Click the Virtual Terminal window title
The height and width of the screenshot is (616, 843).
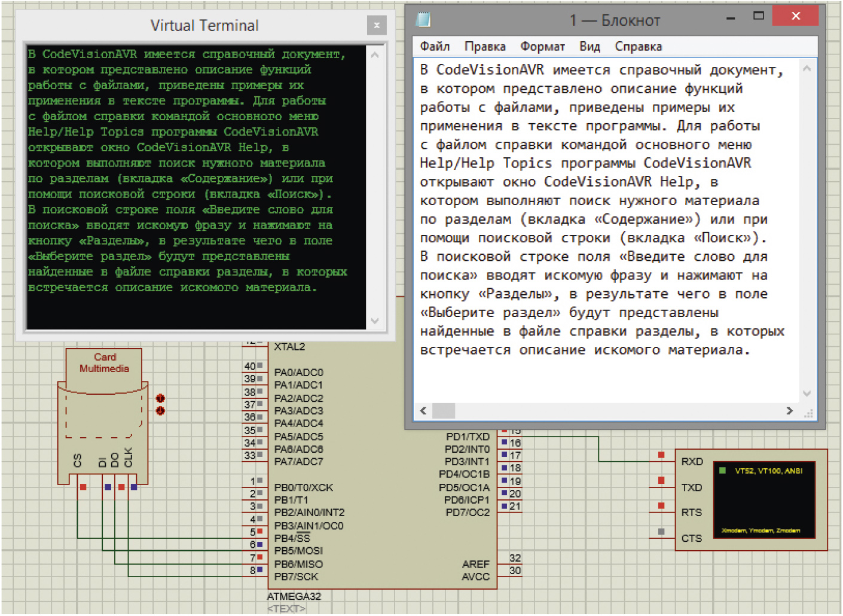[204, 25]
